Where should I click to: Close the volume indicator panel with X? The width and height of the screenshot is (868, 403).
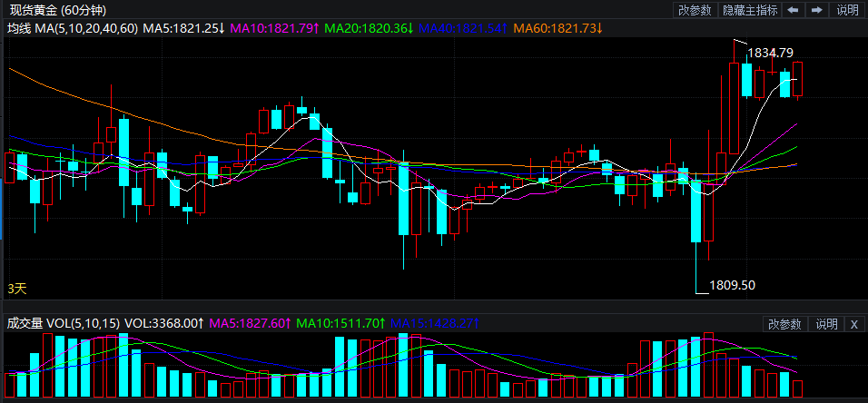855,324
